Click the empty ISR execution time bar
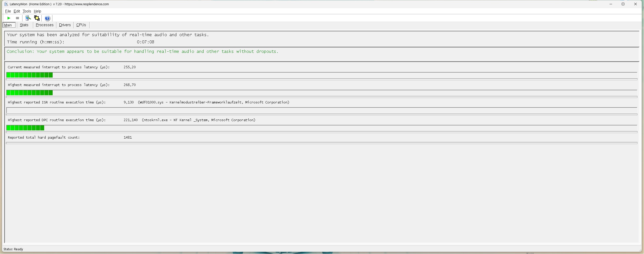This screenshot has width=644, height=254. click(x=321, y=110)
